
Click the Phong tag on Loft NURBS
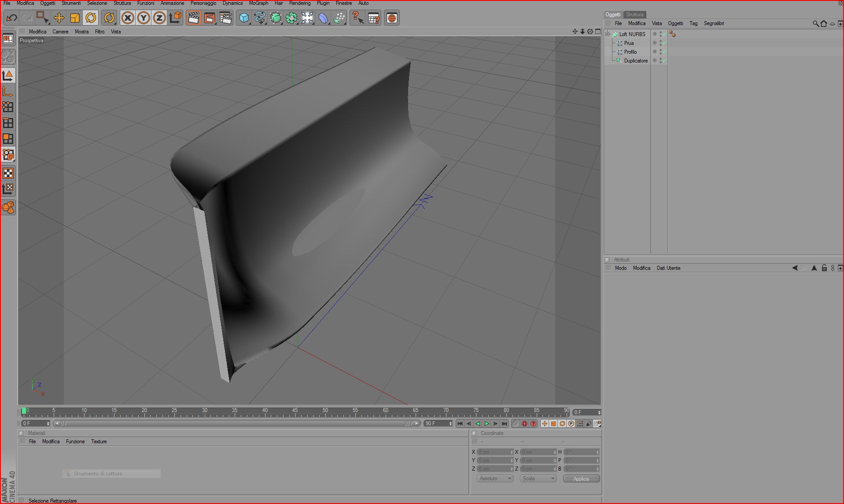672,34
